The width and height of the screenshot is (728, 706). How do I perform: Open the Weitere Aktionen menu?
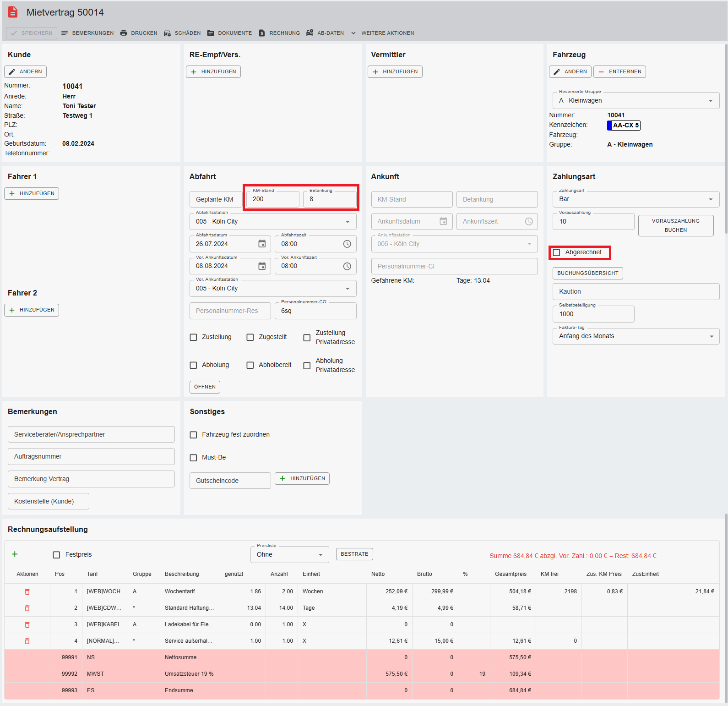382,33
